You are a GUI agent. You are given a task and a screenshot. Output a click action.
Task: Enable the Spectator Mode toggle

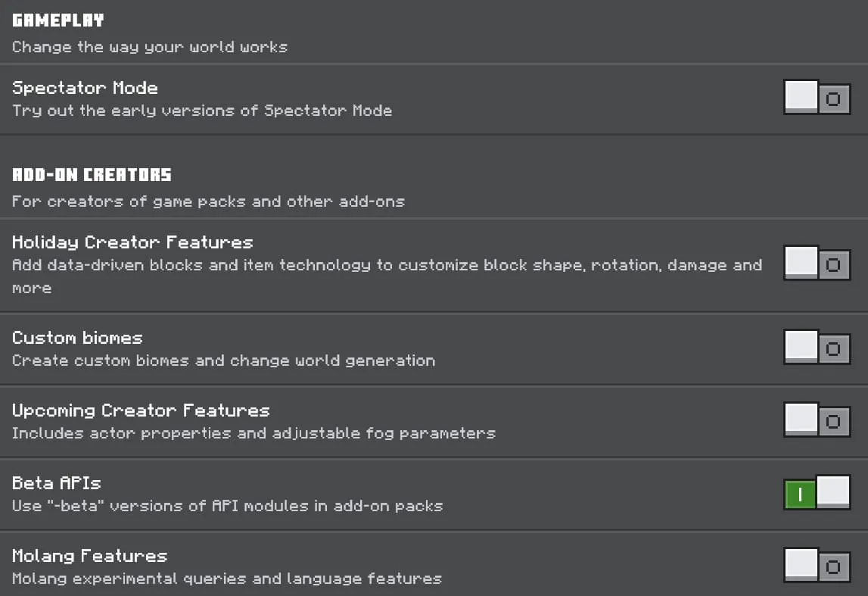pos(817,98)
